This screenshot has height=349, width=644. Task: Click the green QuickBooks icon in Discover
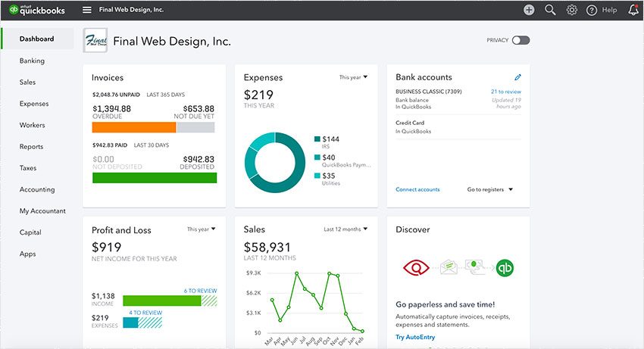point(505,268)
